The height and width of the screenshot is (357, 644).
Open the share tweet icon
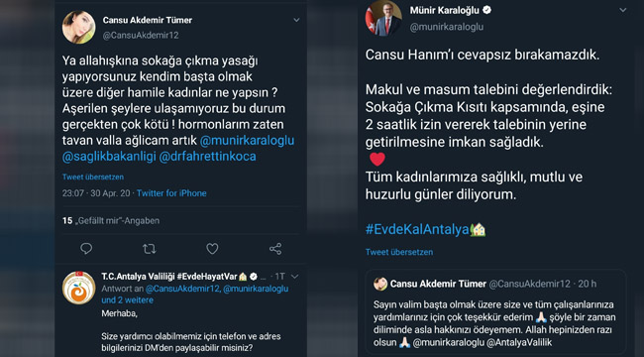[x=275, y=249]
